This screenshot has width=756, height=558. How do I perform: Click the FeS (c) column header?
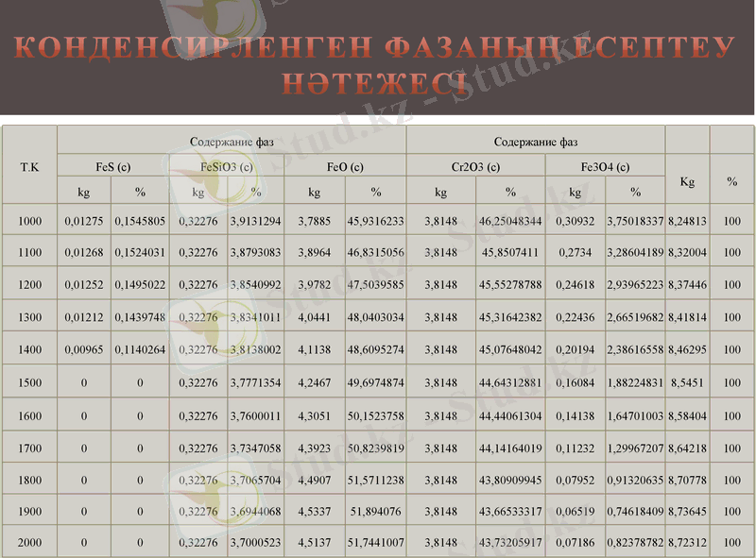[112, 167]
